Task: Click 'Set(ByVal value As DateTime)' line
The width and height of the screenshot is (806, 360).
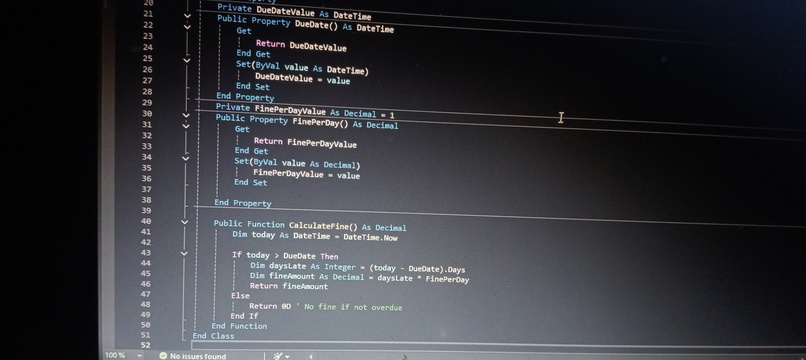Action: (302, 67)
